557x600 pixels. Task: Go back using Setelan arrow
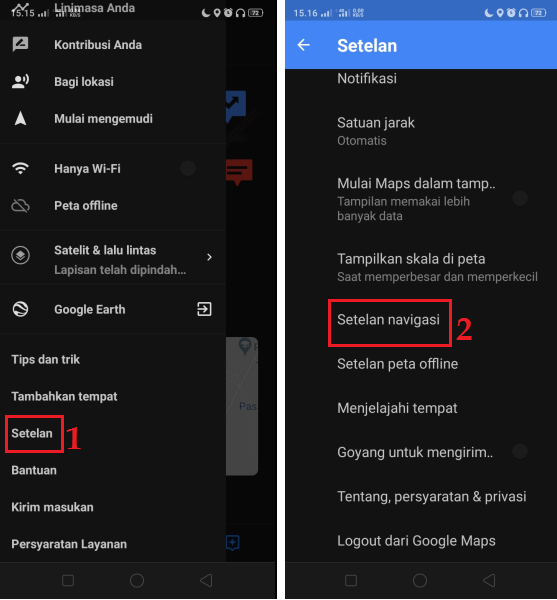click(x=303, y=45)
